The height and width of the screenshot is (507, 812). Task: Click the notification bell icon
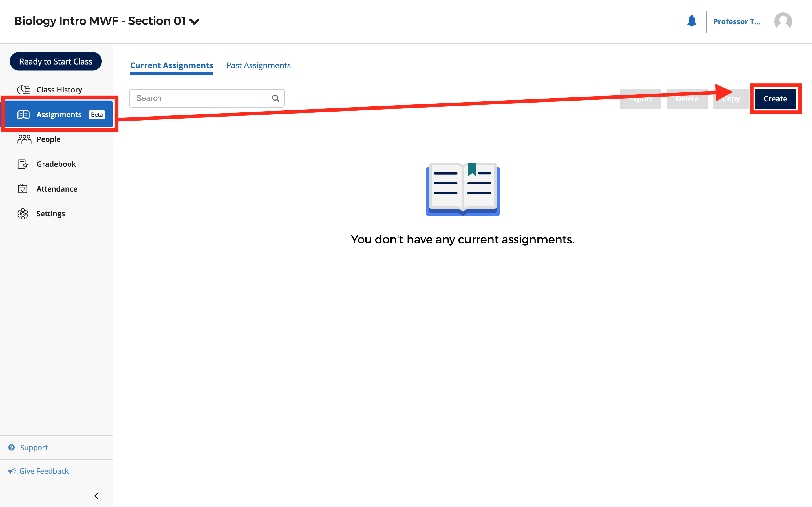tap(692, 21)
